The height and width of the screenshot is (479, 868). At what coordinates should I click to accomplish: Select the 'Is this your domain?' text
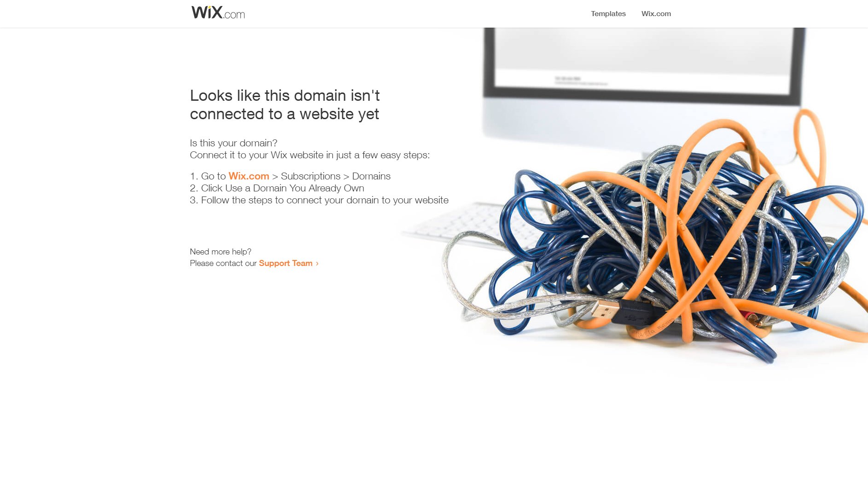pos(233,143)
